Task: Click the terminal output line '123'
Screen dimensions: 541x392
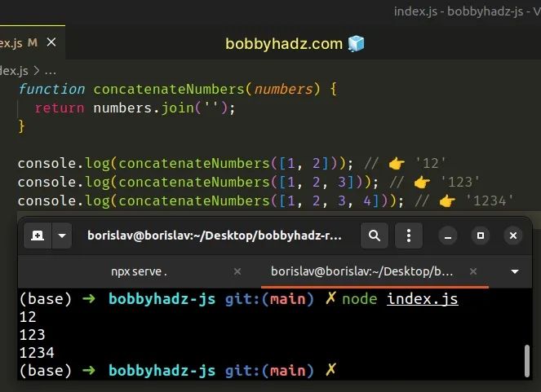Action: 32,335
